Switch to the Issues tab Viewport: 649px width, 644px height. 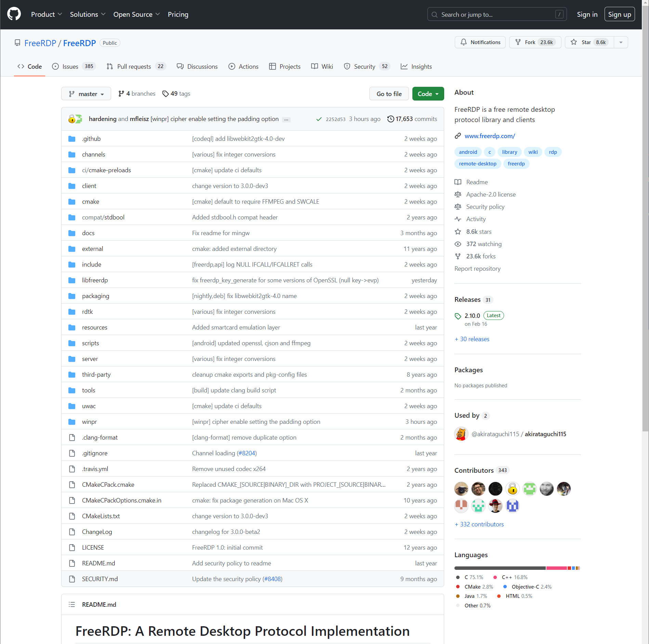tap(74, 66)
